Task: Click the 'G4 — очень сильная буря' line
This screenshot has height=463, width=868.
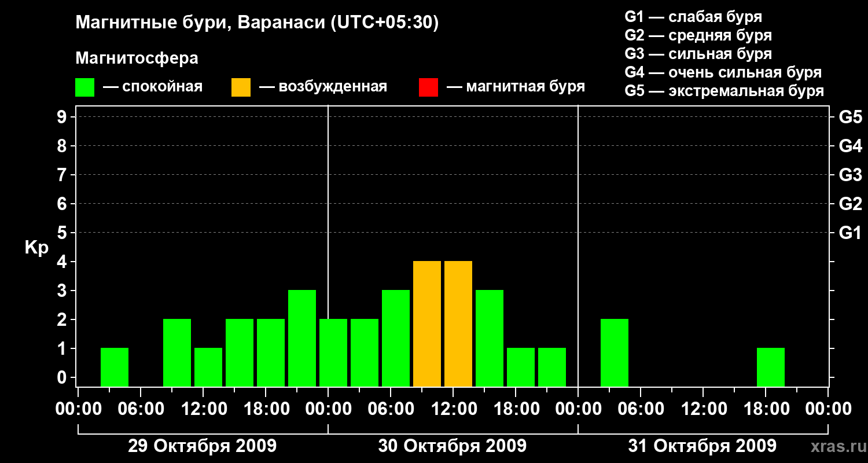Action: coord(723,72)
